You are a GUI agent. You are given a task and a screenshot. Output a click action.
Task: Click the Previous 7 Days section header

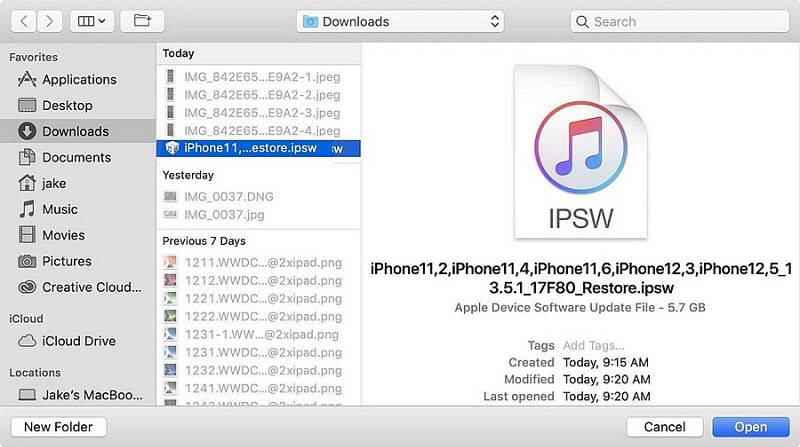(204, 241)
